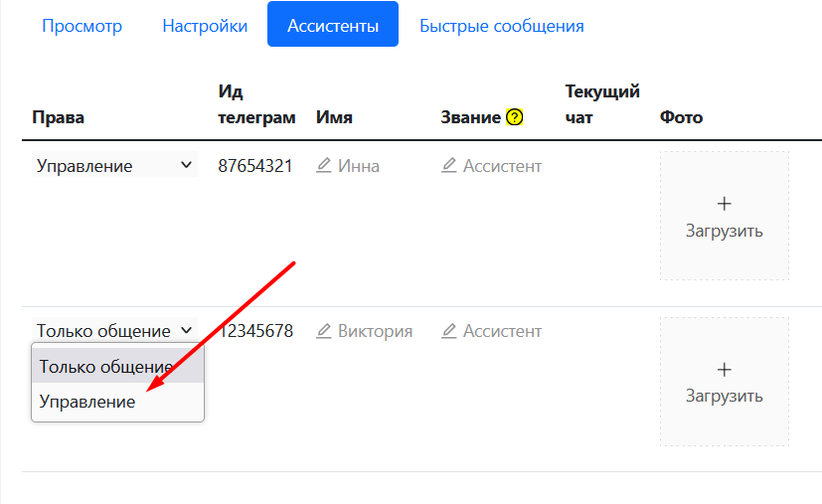Open the Быстрые сообщения tab

(502, 26)
